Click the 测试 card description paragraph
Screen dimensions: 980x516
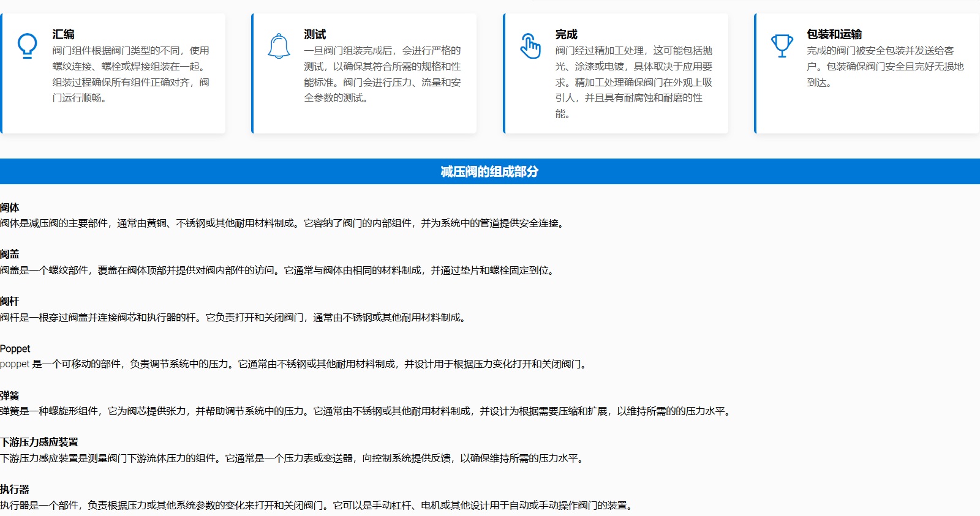pos(382,74)
